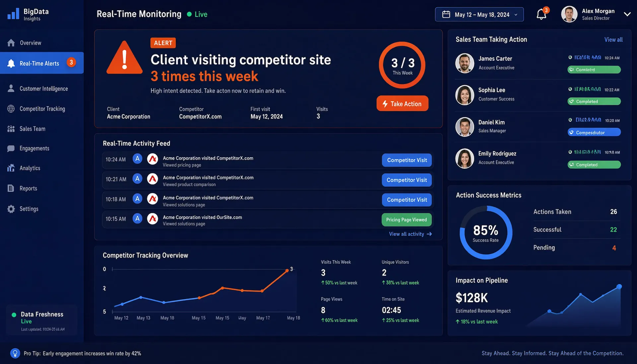The height and width of the screenshot is (364, 637).
Task: Click the May 18 peak chart point
Action: click(x=287, y=271)
